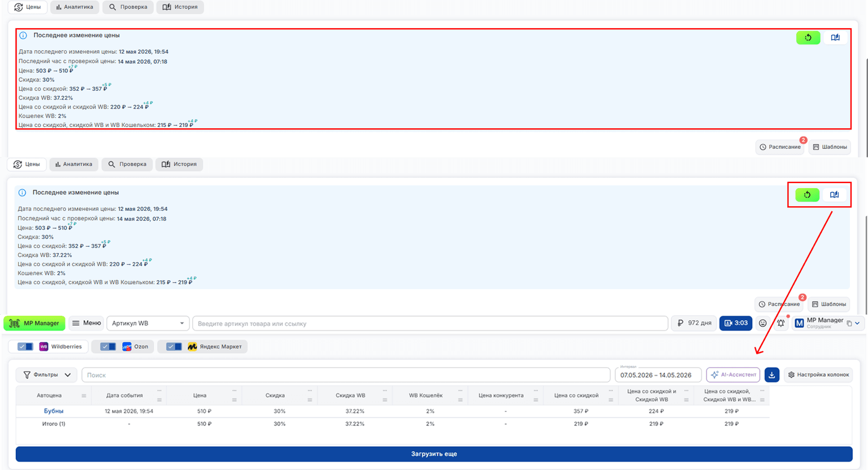Toggle the Яндекс Маркет marketplace switch

[174, 346]
